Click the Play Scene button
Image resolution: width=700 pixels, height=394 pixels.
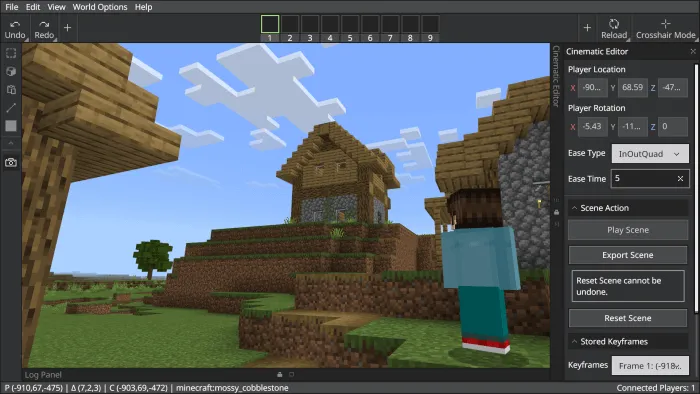(x=628, y=230)
